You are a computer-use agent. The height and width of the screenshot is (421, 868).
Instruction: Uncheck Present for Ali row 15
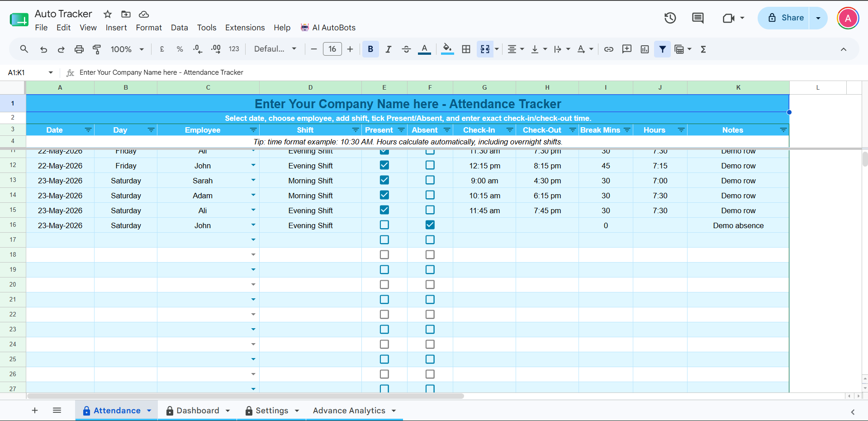384,210
